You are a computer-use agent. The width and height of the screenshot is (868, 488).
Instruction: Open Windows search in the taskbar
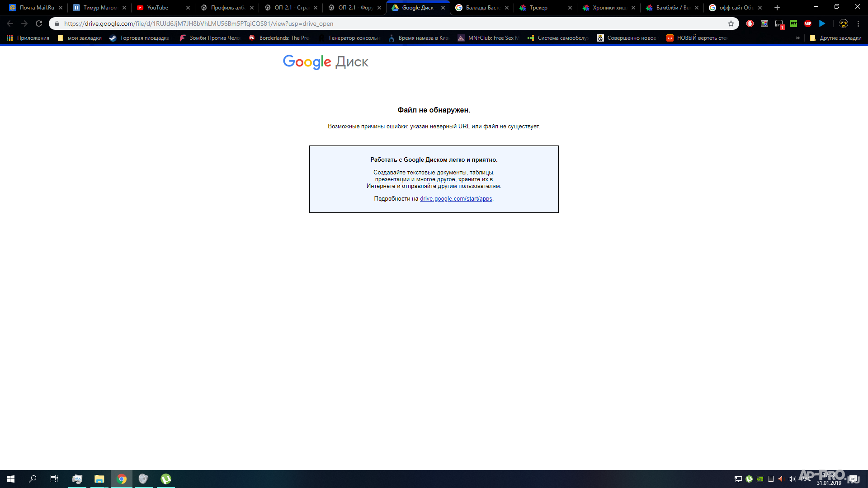pyautogui.click(x=33, y=479)
